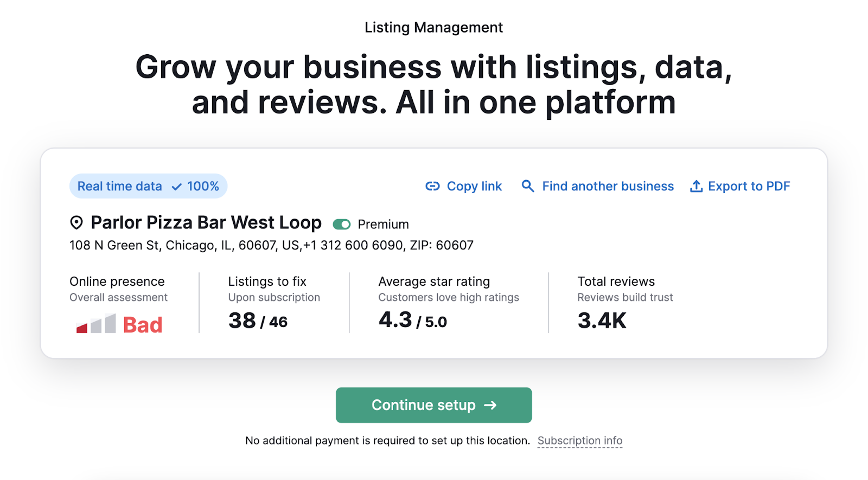Click the Copy link text
Screen dimensions: 868x480
tap(474, 187)
